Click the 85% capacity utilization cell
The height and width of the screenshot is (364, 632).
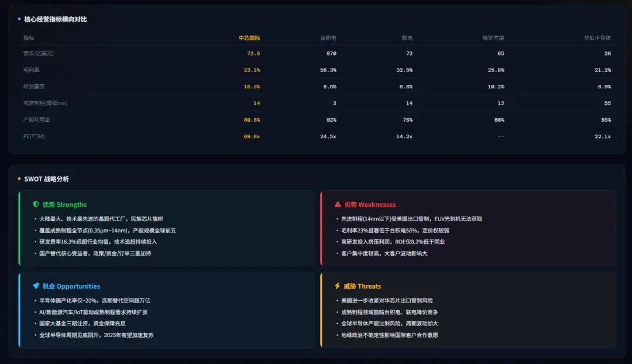606,120
